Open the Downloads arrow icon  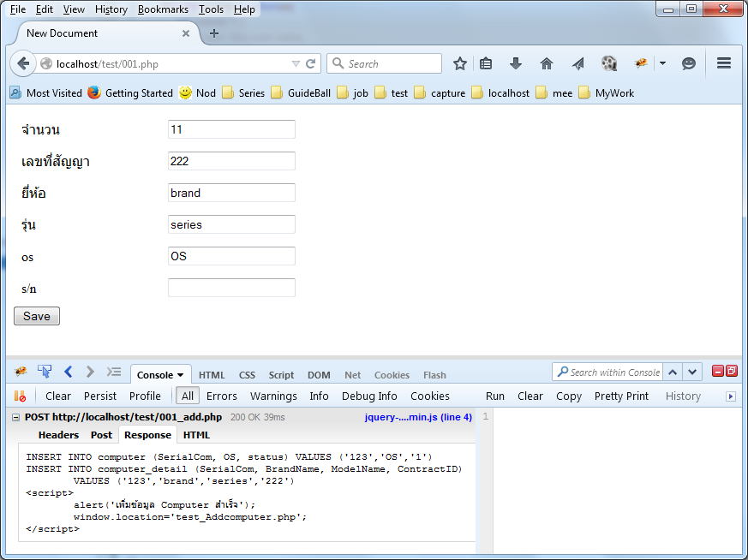tap(516, 63)
